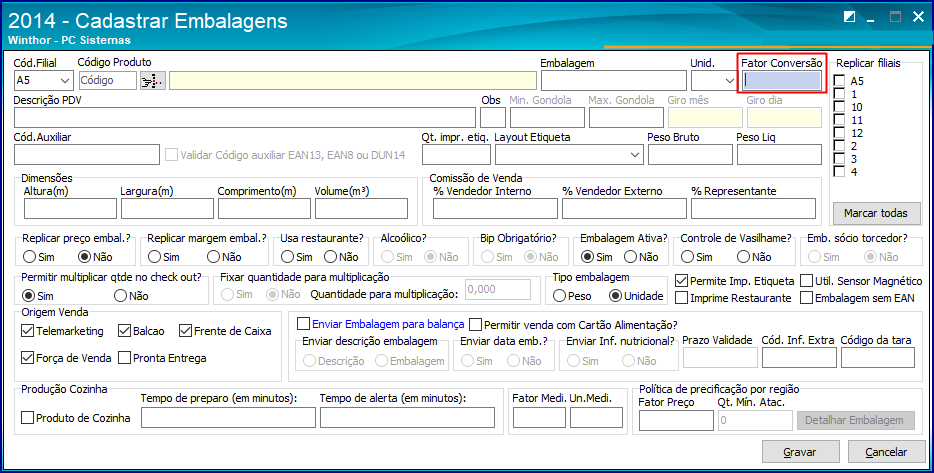Click the Min. Gondola field

tap(547, 118)
